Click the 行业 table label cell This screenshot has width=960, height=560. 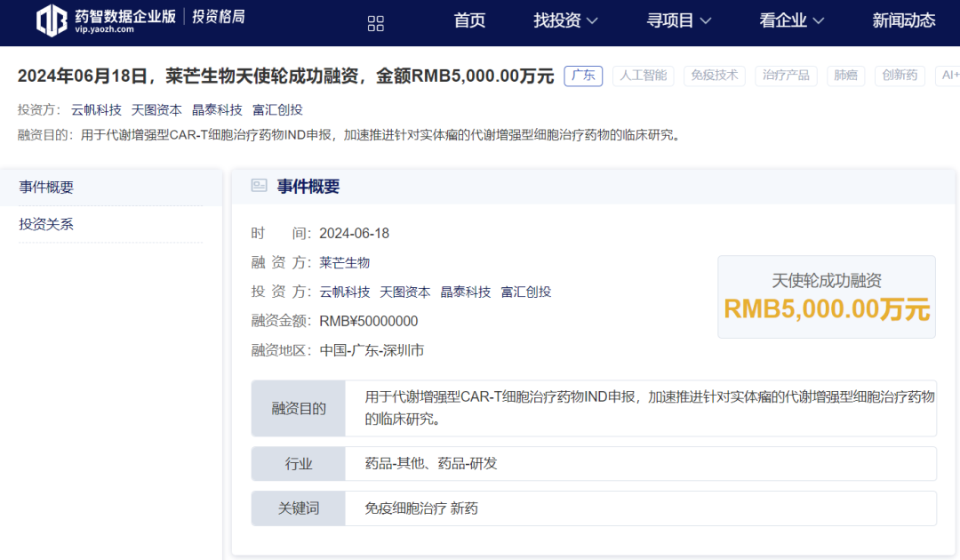pos(299,464)
